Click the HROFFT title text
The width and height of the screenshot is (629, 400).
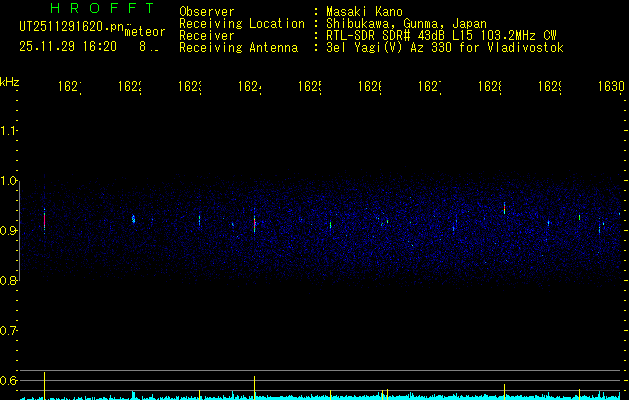click(x=103, y=8)
